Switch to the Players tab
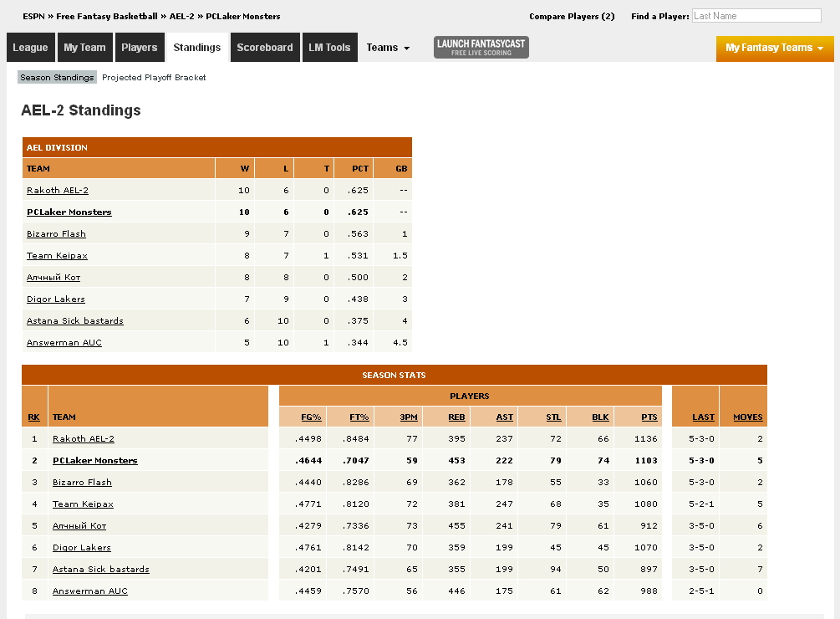 point(140,47)
